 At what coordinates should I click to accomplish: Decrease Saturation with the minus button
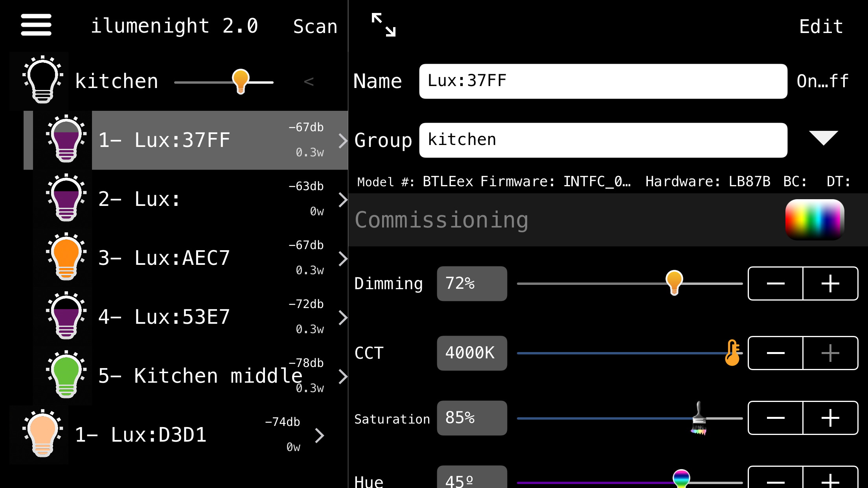(776, 418)
